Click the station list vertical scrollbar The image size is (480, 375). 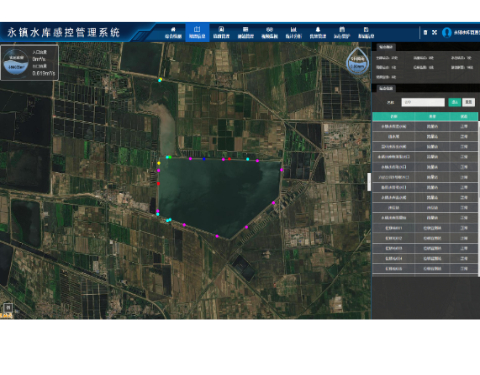(479, 197)
